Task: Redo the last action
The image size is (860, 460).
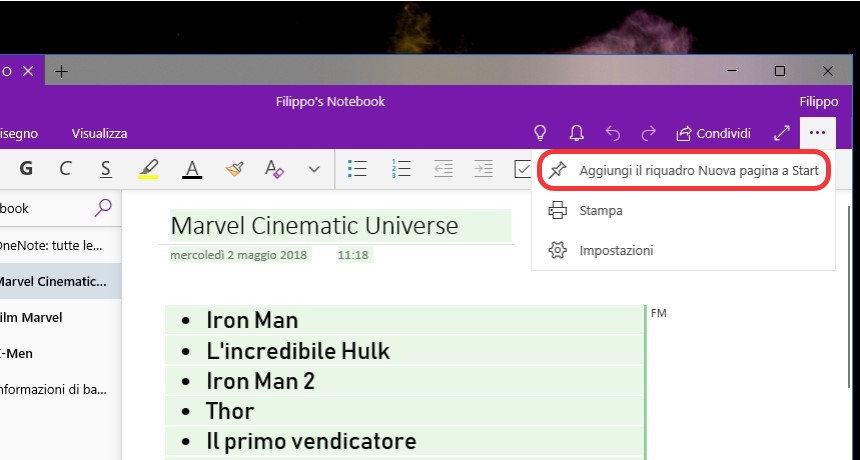Action: click(x=649, y=133)
